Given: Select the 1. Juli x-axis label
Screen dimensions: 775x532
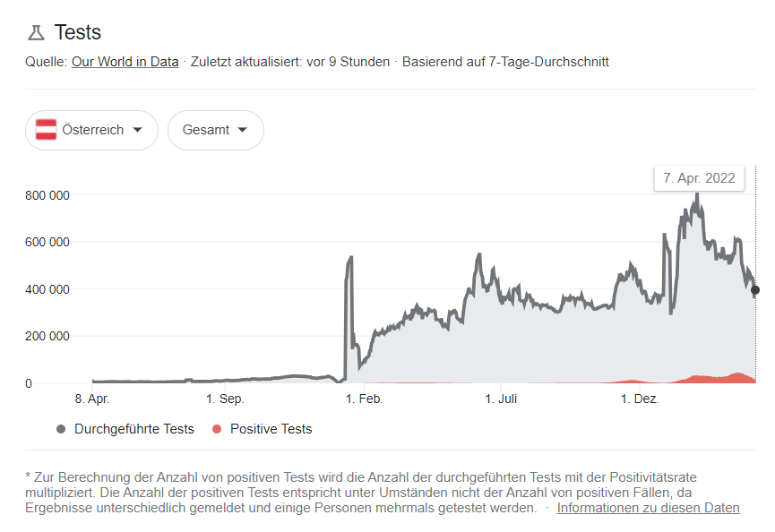Looking at the screenshot, I should (502, 399).
